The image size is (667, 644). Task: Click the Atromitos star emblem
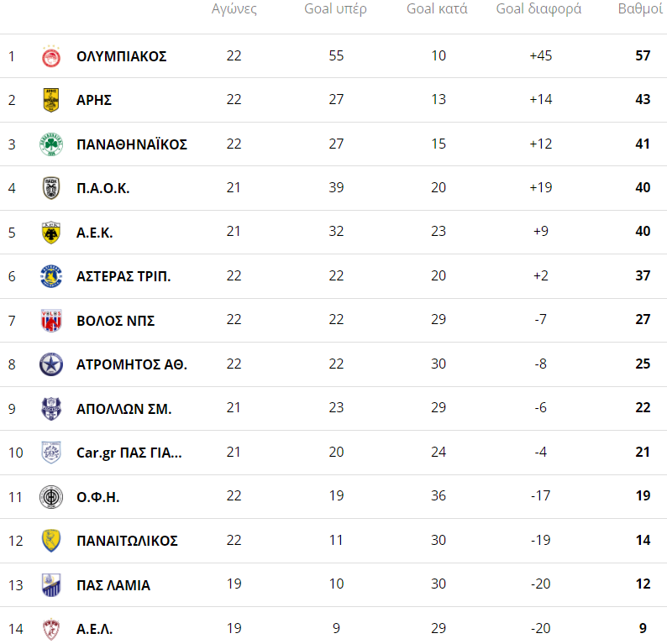51,364
